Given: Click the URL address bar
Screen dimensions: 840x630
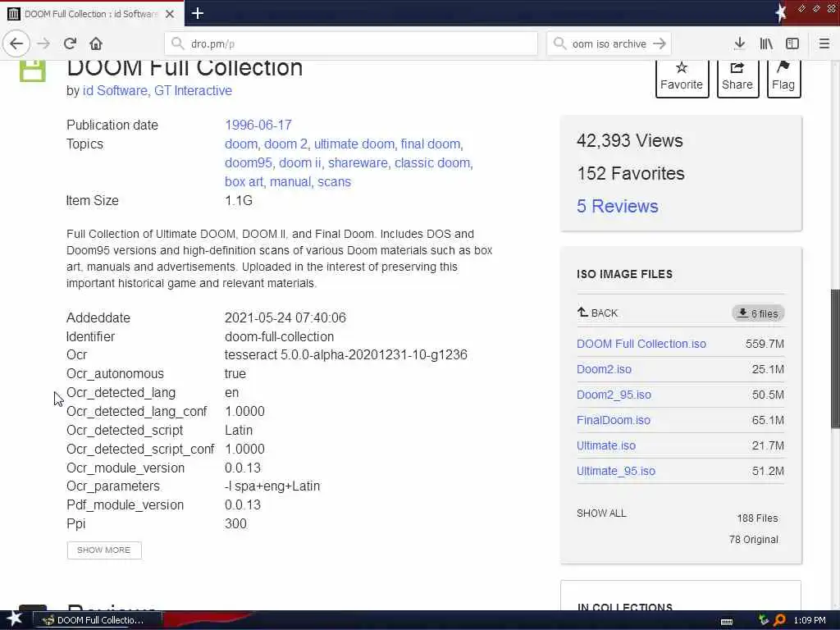Looking at the screenshot, I should (351, 44).
